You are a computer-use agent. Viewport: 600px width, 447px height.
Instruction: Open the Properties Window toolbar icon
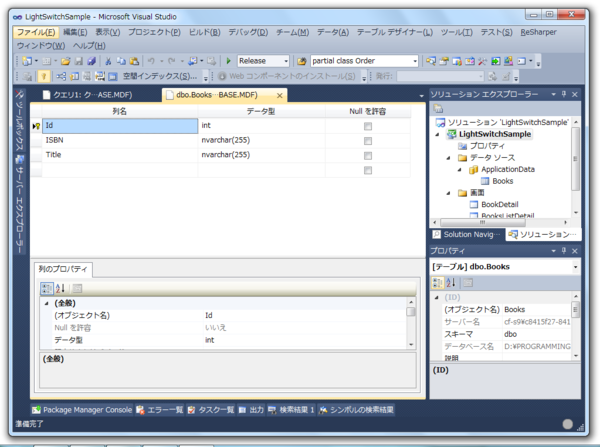(444, 61)
